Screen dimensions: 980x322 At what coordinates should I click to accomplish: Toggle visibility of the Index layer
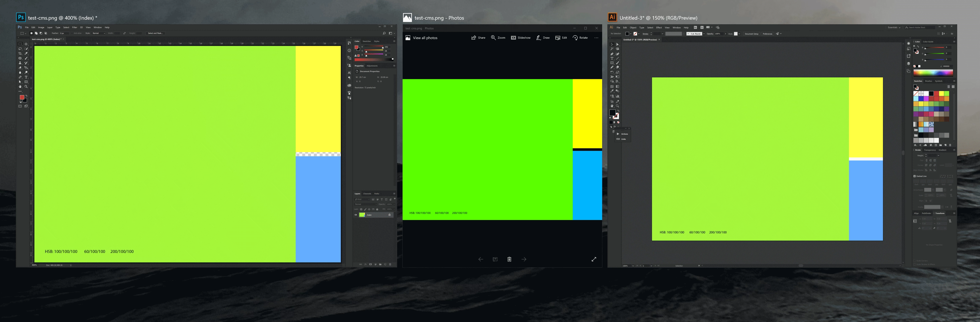pos(356,215)
